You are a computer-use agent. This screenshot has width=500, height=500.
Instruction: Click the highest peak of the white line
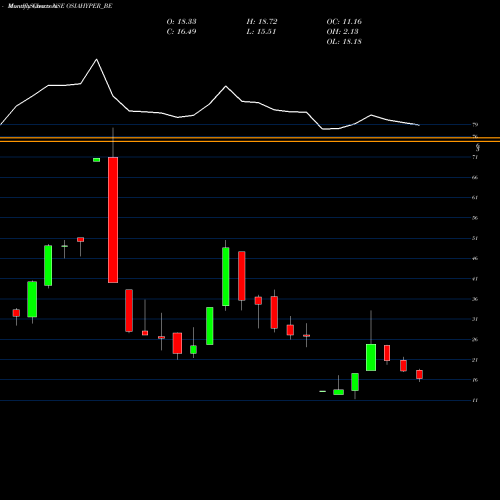[97, 60]
